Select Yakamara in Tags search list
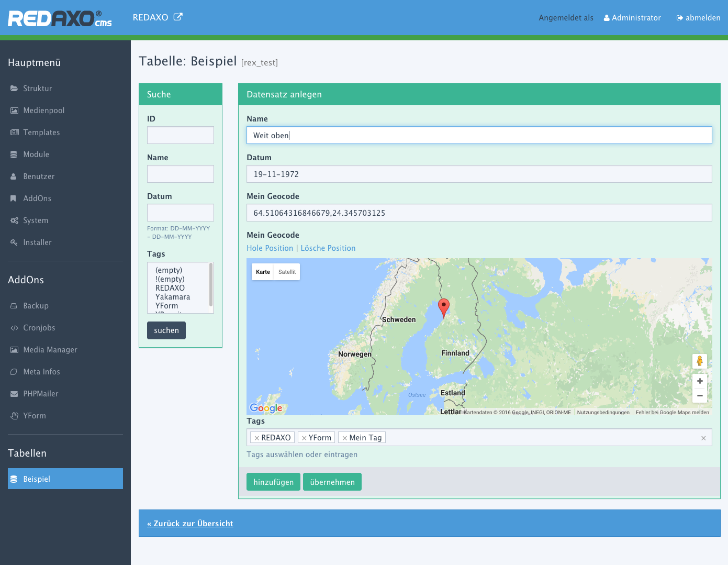The width and height of the screenshot is (728, 565). point(173,297)
